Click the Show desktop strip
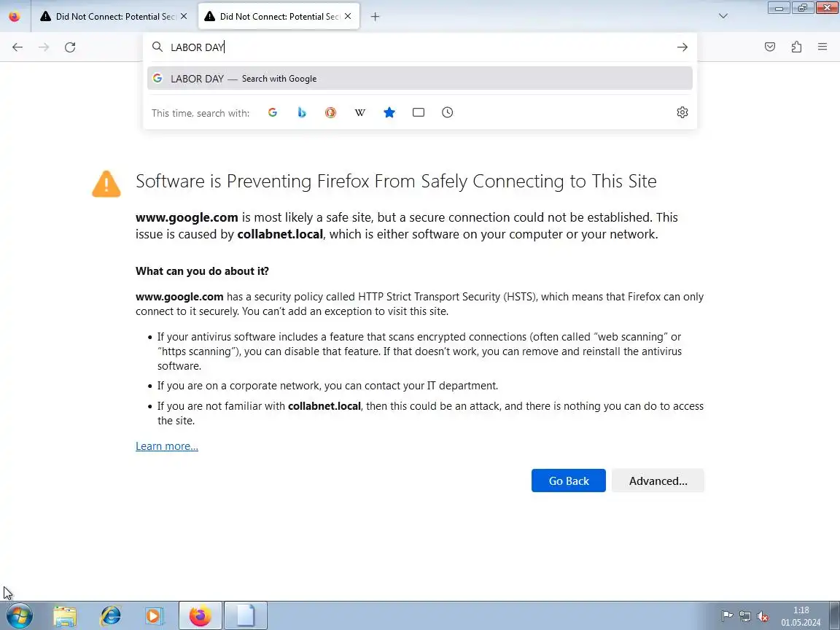 835,616
